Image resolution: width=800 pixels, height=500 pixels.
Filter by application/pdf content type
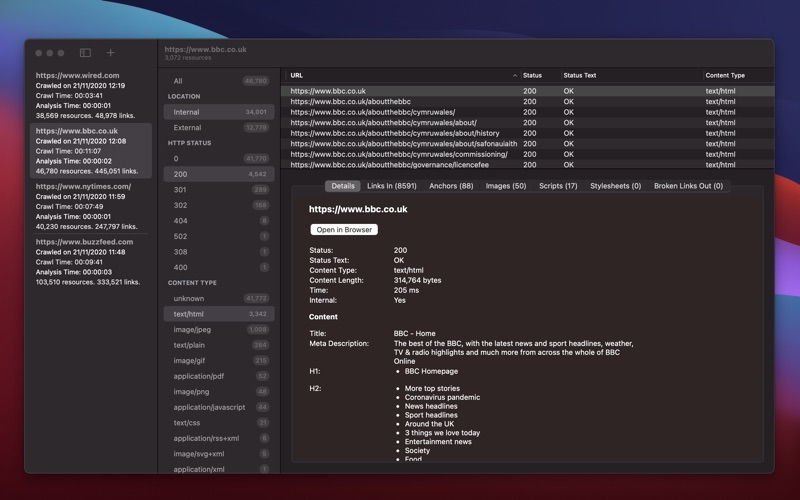200,376
